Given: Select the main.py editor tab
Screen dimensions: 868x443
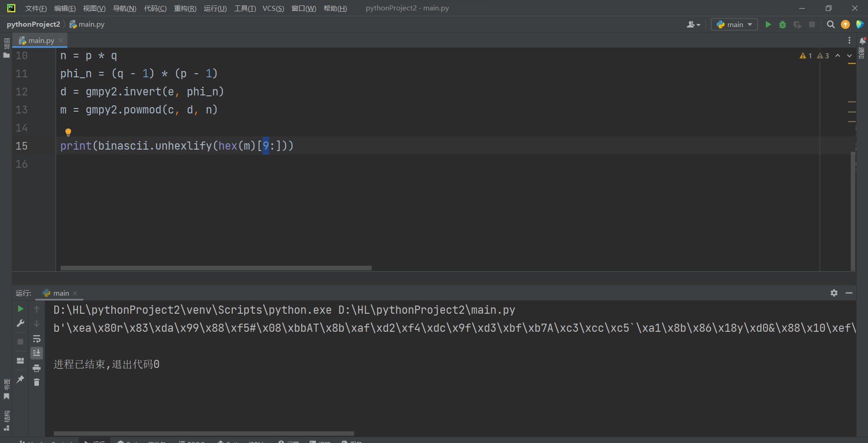Looking at the screenshot, I should 40,40.
